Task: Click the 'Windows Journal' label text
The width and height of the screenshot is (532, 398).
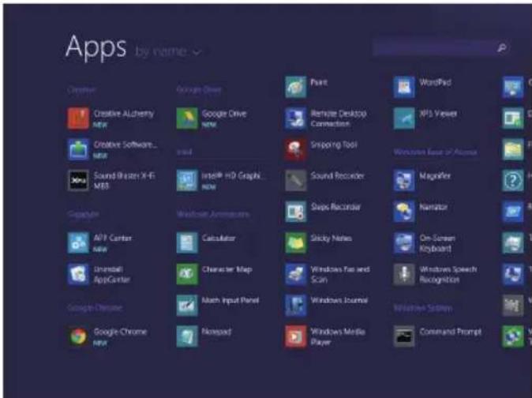Action: pyautogui.click(x=339, y=300)
